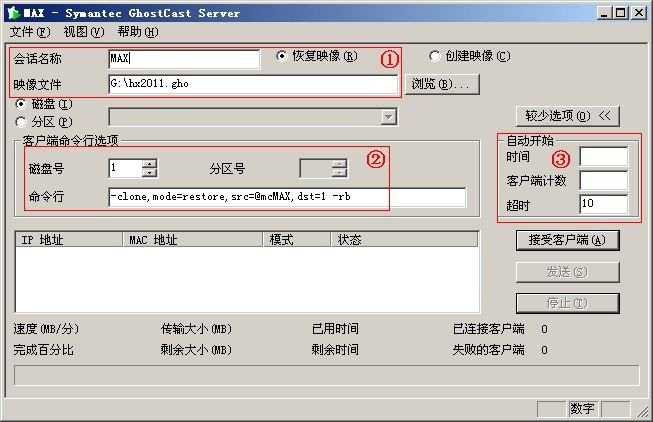653x422 pixels.
Task: Minimize the GhostCast Server window
Action: 604,13
